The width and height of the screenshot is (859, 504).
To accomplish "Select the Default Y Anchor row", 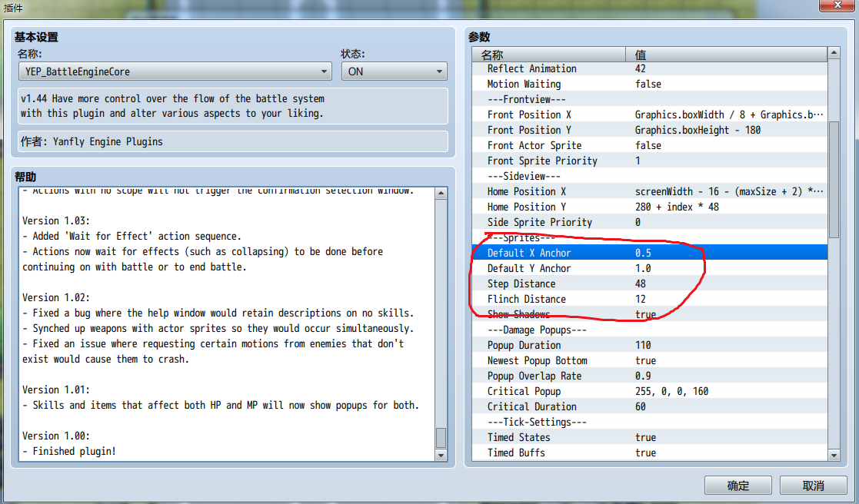I will (x=650, y=268).
